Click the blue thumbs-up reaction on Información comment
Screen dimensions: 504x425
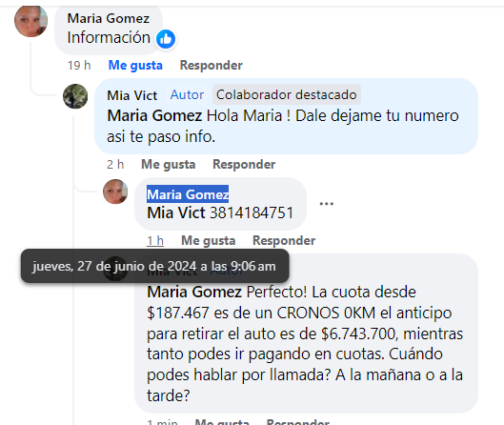(166, 39)
